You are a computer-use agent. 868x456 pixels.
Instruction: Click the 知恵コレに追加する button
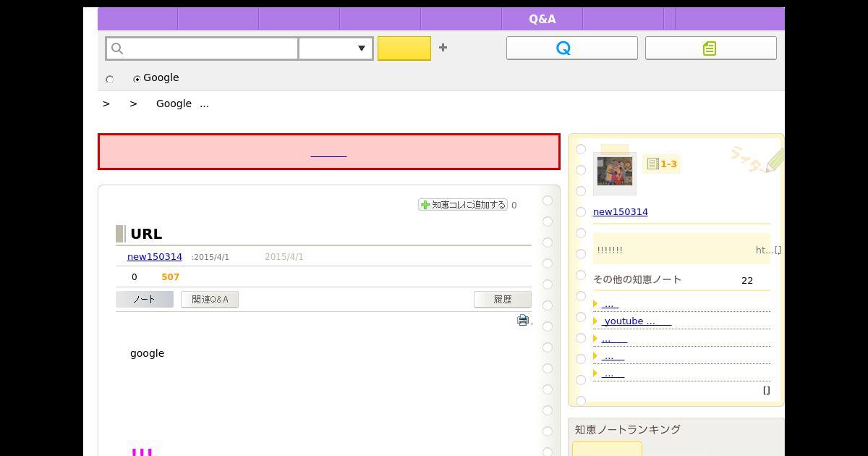[x=463, y=205]
